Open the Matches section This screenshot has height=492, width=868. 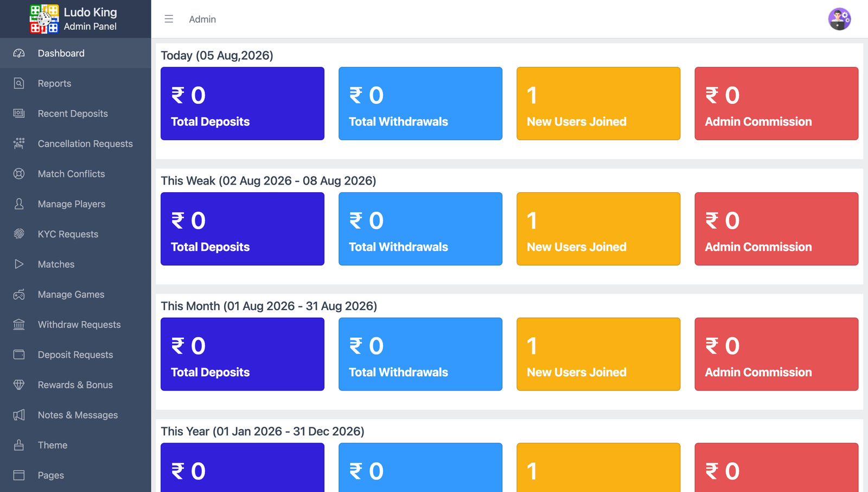click(75, 264)
